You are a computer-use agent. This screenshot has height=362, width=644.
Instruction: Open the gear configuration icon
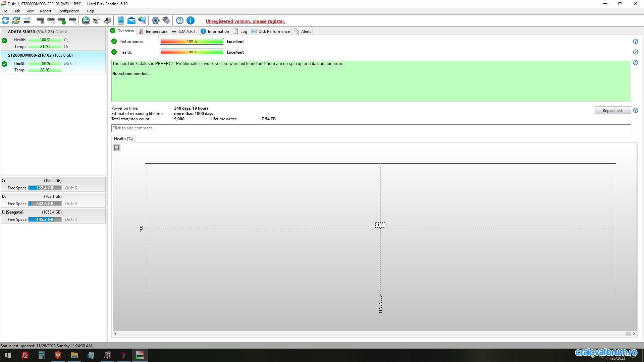pyautogui.click(x=155, y=20)
